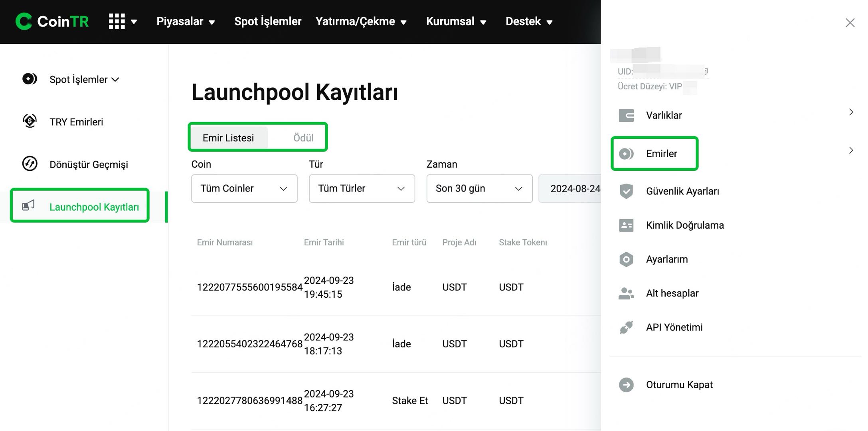Click the Spot İşlemler sidebar icon
Image resolution: width=868 pixels, height=431 pixels.
pyautogui.click(x=30, y=79)
